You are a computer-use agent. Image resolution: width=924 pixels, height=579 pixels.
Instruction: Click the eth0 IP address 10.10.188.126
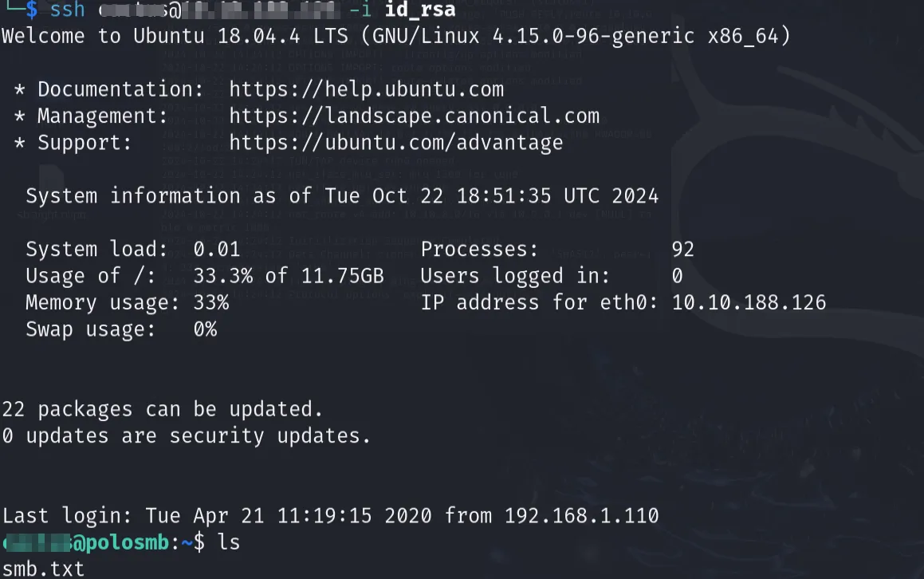coord(749,303)
